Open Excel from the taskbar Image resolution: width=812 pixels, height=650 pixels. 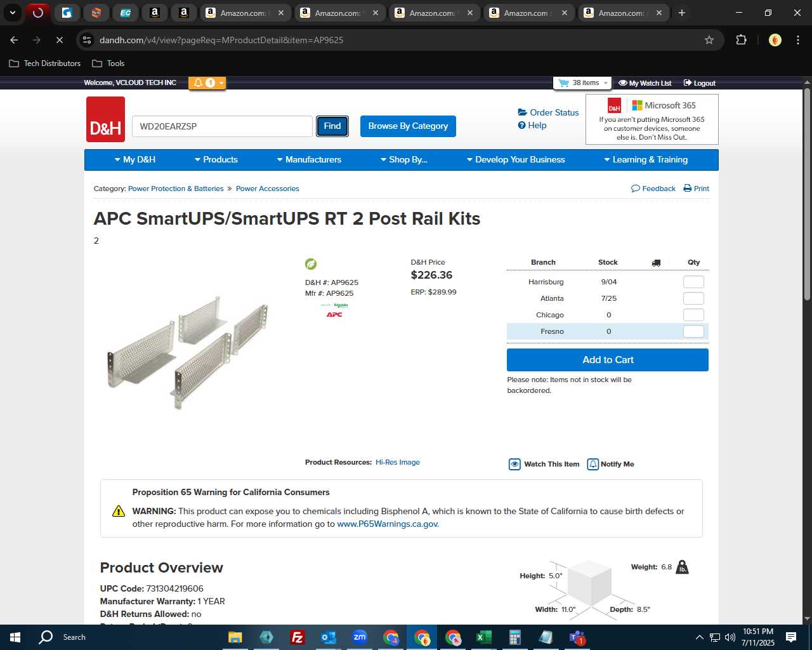coord(483,637)
